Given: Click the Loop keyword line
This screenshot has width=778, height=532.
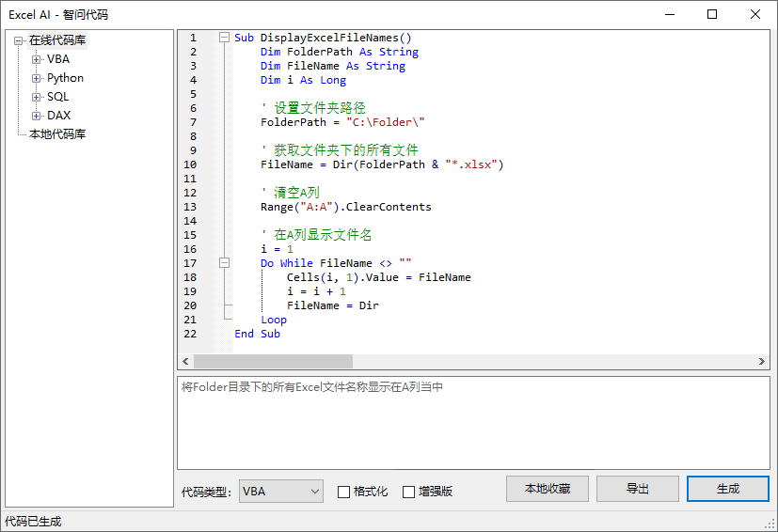Looking at the screenshot, I should click(274, 320).
